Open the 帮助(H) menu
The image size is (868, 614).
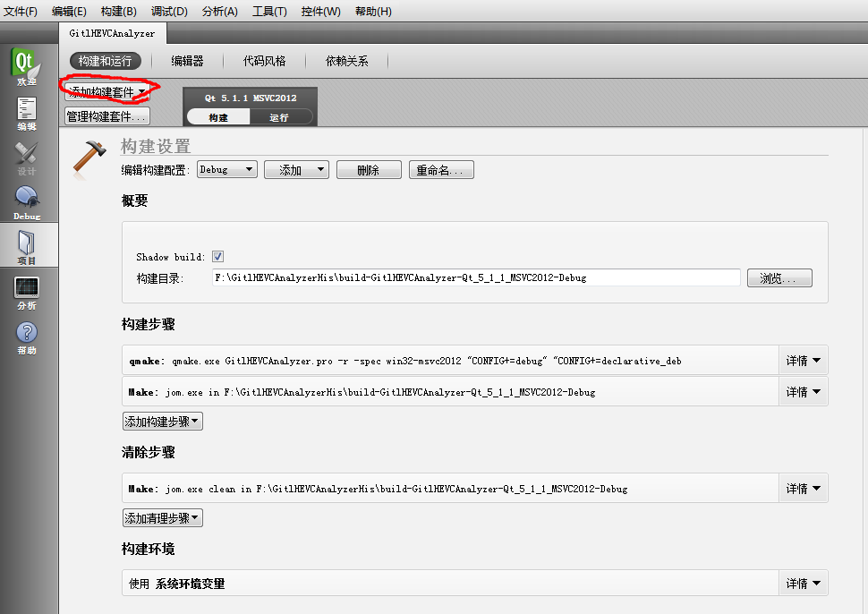pyautogui.click(x=373, y=11)
